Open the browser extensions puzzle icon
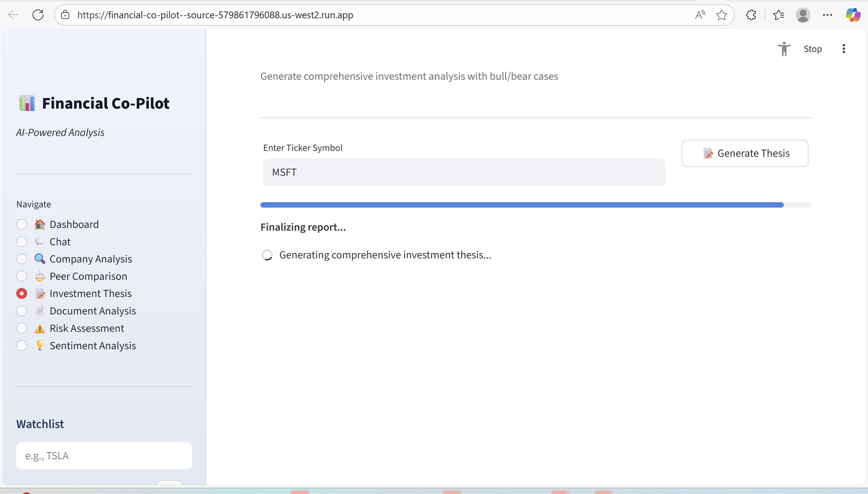 pos(751,15)
